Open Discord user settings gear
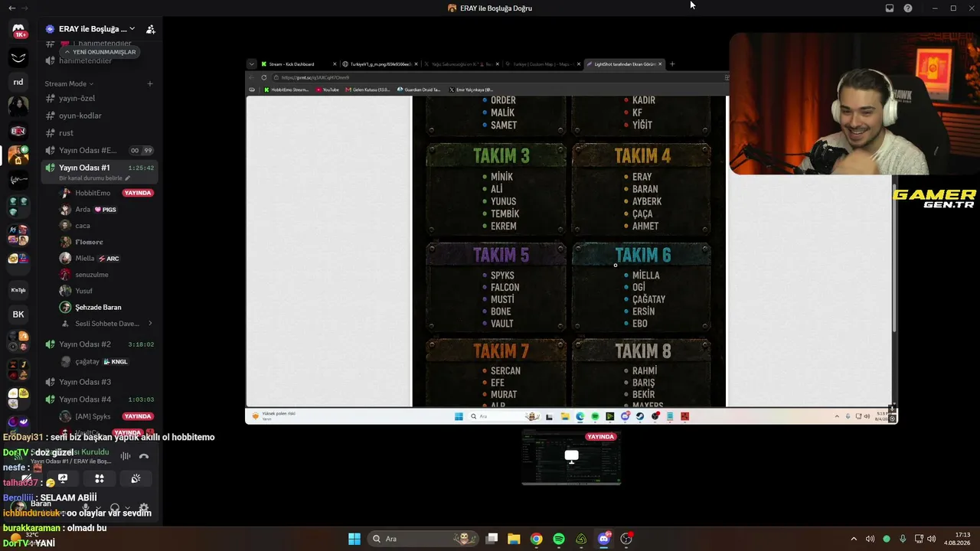Image resolution: width=980 pixels, height=551 pixels. [144, 507]
